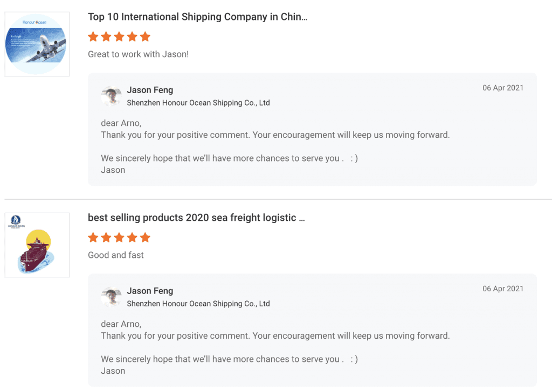Screen dimensions: 552x392
Task: Click the "Good and fast" review text
Action: (x=116, y=255)
